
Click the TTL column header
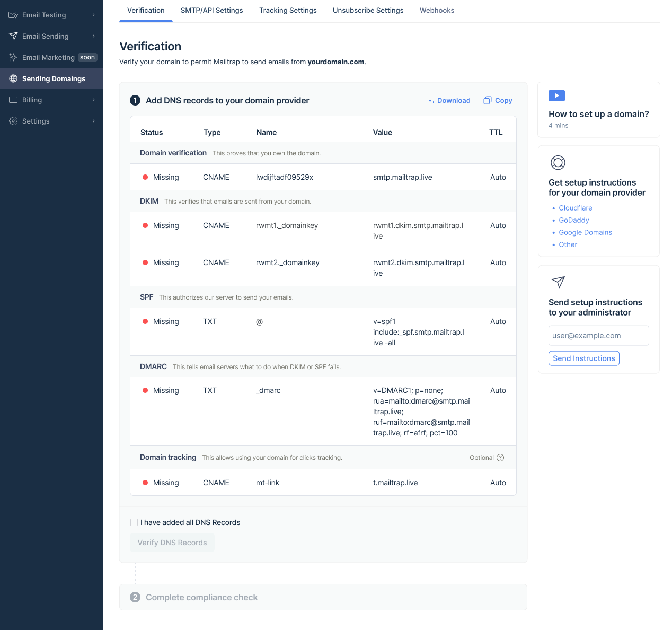pyautogui.click(x=496, y=133)
